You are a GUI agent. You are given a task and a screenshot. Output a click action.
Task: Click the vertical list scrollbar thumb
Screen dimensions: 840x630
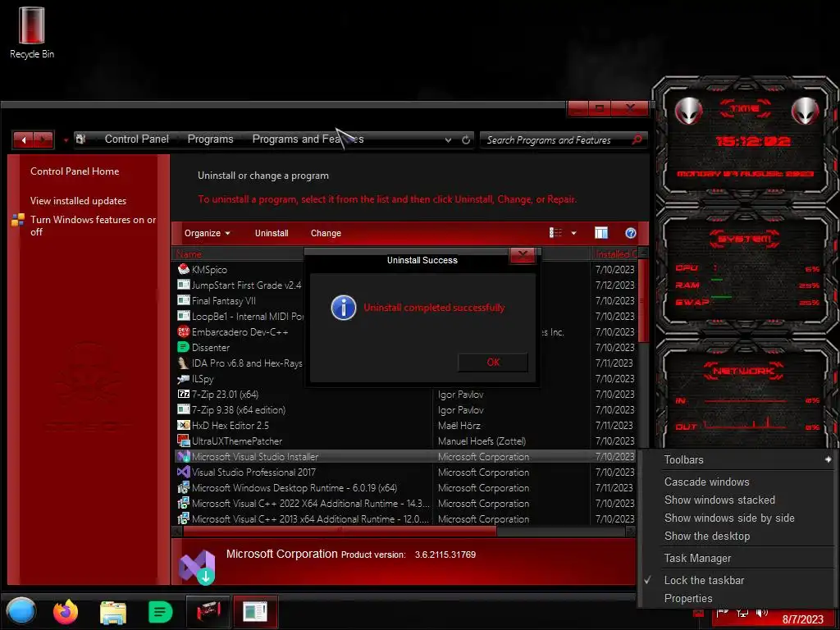tap(643, 300)
